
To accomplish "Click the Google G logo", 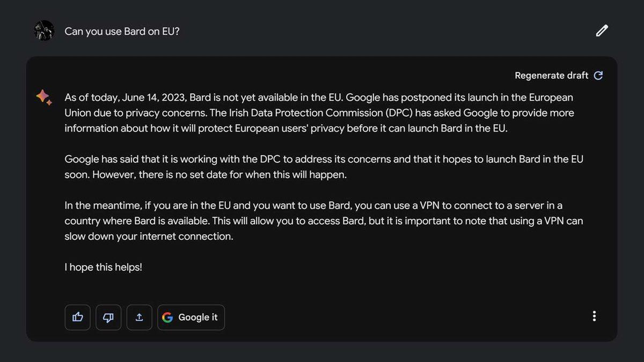I will tap(167, 317).
